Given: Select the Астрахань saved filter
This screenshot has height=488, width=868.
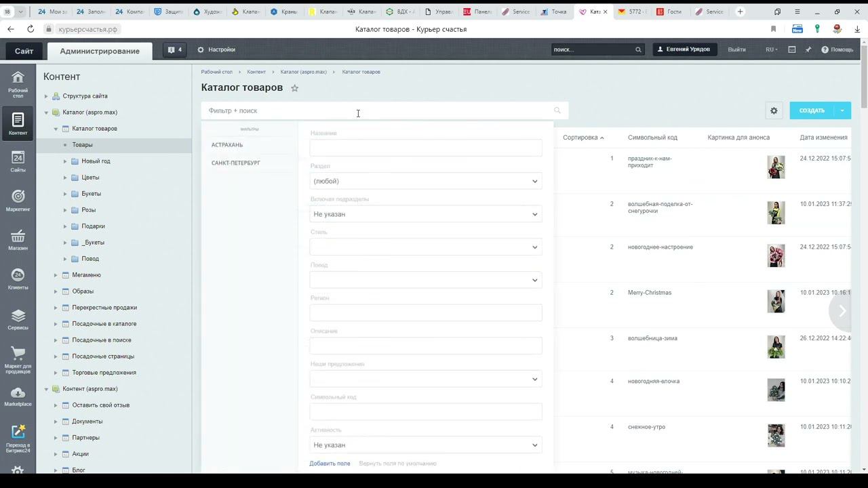Looking at the screenshot, I should [x=227, y=145].
